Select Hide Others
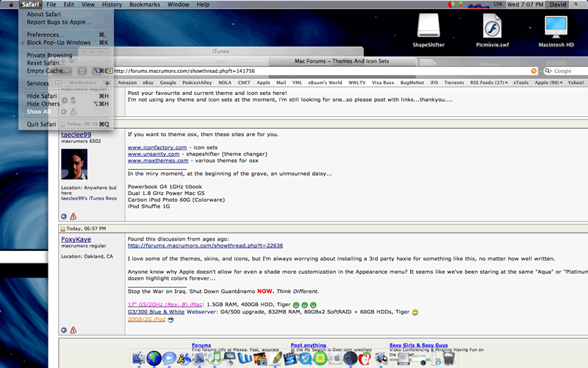 click(x=66, y=104)
